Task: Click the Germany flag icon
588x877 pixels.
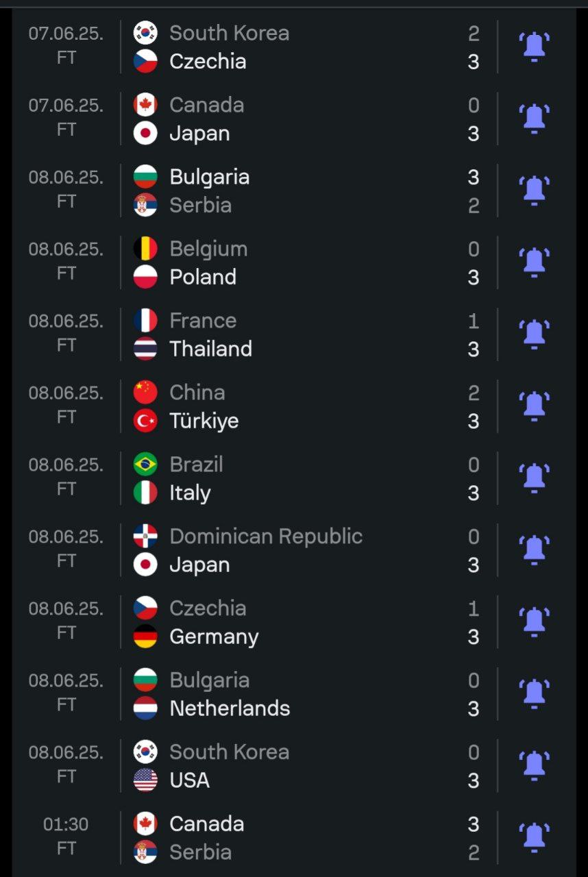Action: tap(145, 637)
